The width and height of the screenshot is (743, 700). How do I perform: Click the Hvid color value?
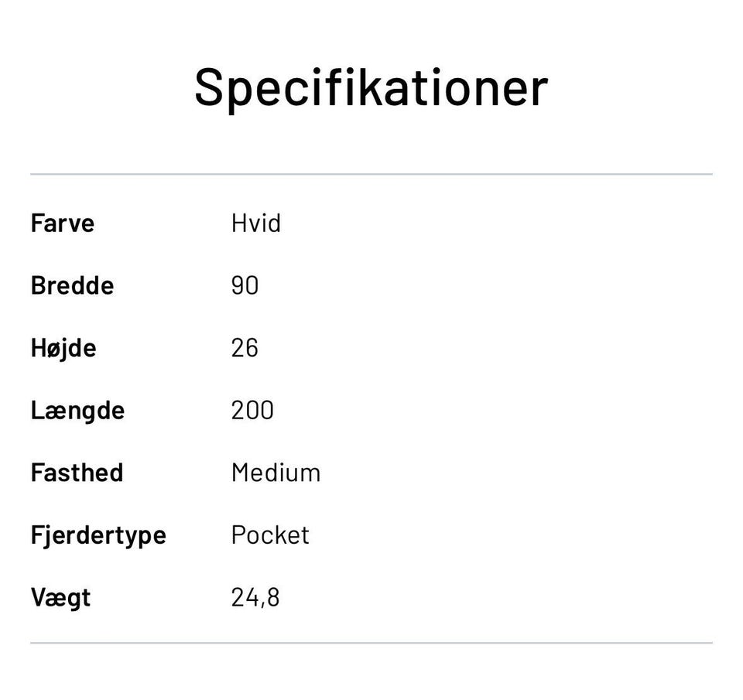(256, 224)
